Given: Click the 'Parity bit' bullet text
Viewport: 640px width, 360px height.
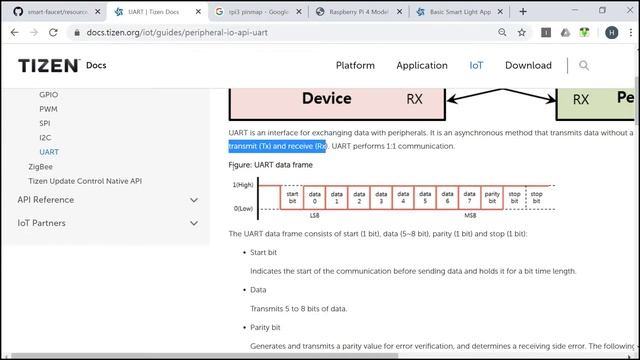Looking at the screenshot, I should [265, 327].
